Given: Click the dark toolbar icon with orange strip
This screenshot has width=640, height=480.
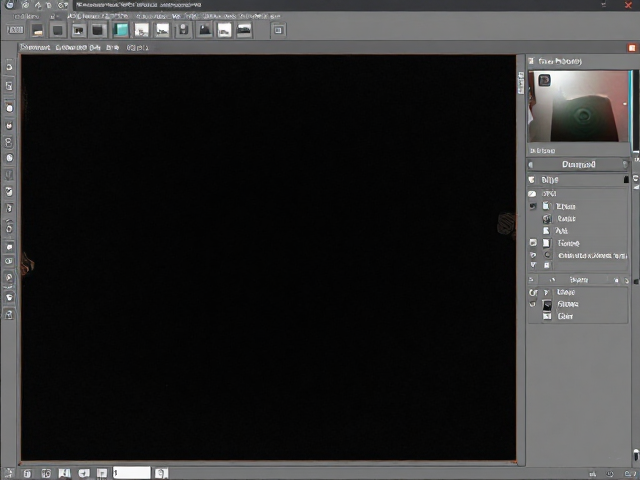Looking at the screenshot, I should coord(37,30).
